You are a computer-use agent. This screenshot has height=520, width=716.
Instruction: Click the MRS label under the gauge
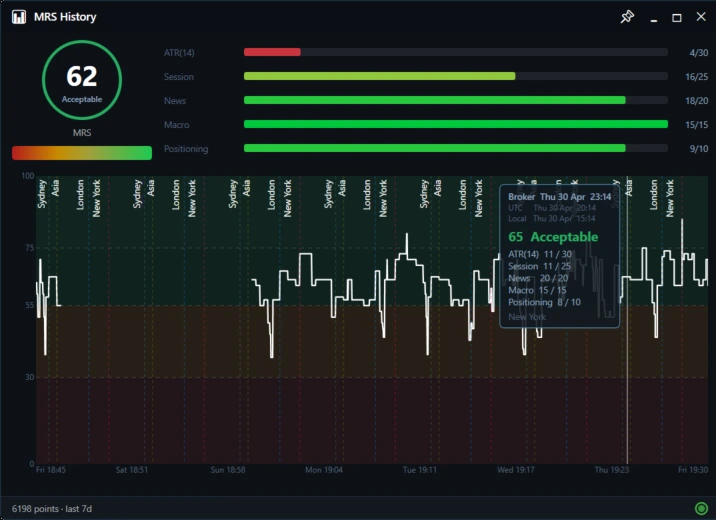pyautogui.click(x=82, y=133)
